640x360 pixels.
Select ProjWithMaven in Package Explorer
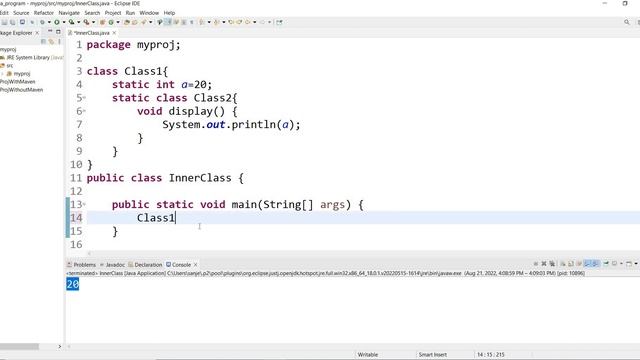[x=18, y=82]
